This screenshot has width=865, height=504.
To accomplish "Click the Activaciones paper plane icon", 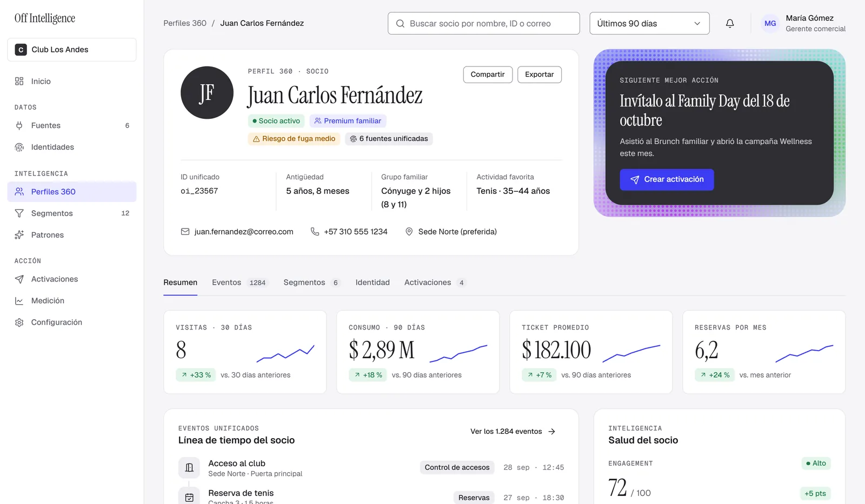I will [x=19, y=279].
